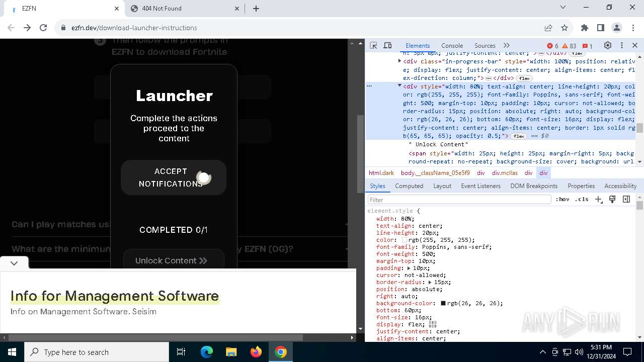Open the Accessibility tab

coord(620,186)
